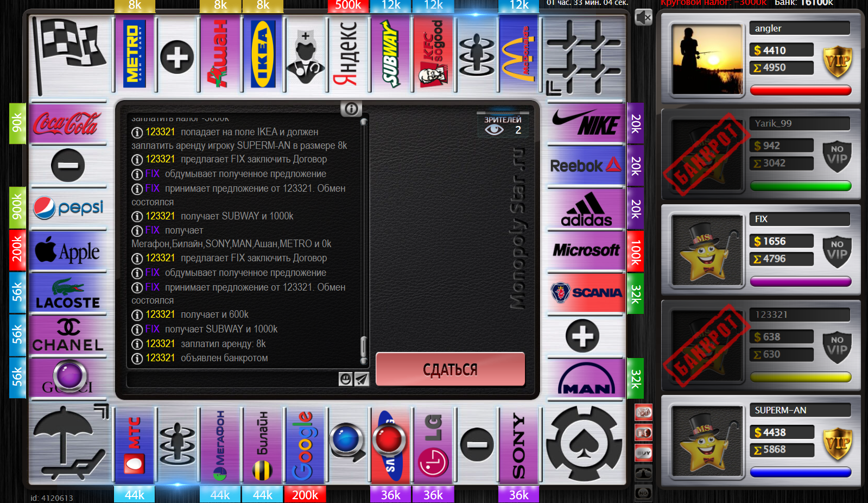
Task: Click the chat log vertical scrollbar
Action: click(x=363, y=242)
